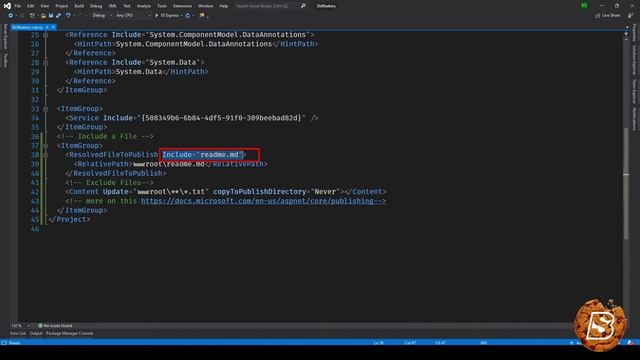Click the Save All icon

58,16
